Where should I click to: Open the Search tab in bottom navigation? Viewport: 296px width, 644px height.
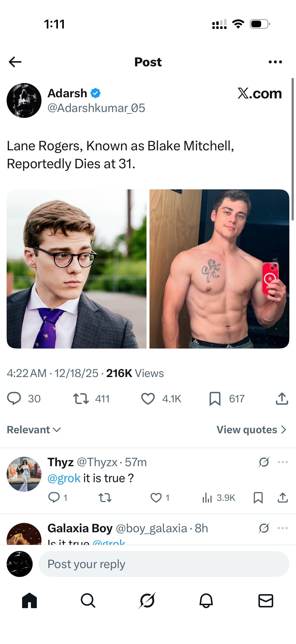(x=88, y=601)
